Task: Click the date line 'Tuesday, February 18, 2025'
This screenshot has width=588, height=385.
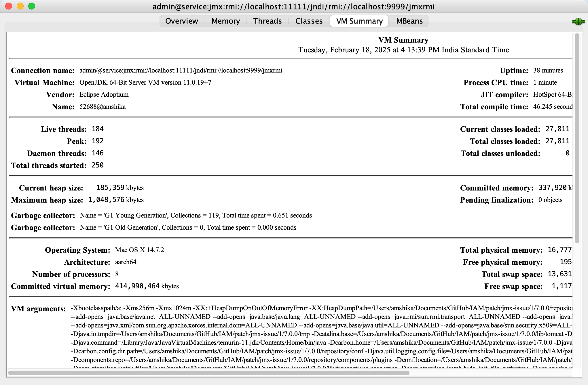Action: click(403, 50)
